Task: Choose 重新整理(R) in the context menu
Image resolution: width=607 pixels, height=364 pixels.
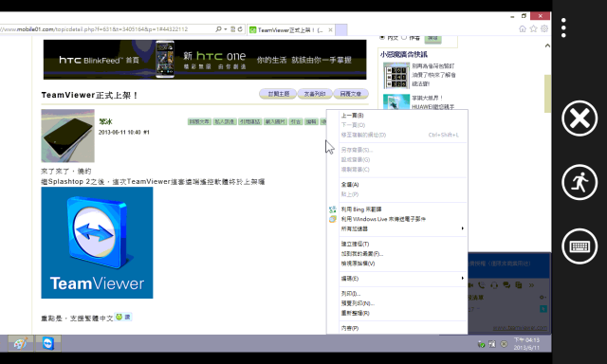Action: 397,313
